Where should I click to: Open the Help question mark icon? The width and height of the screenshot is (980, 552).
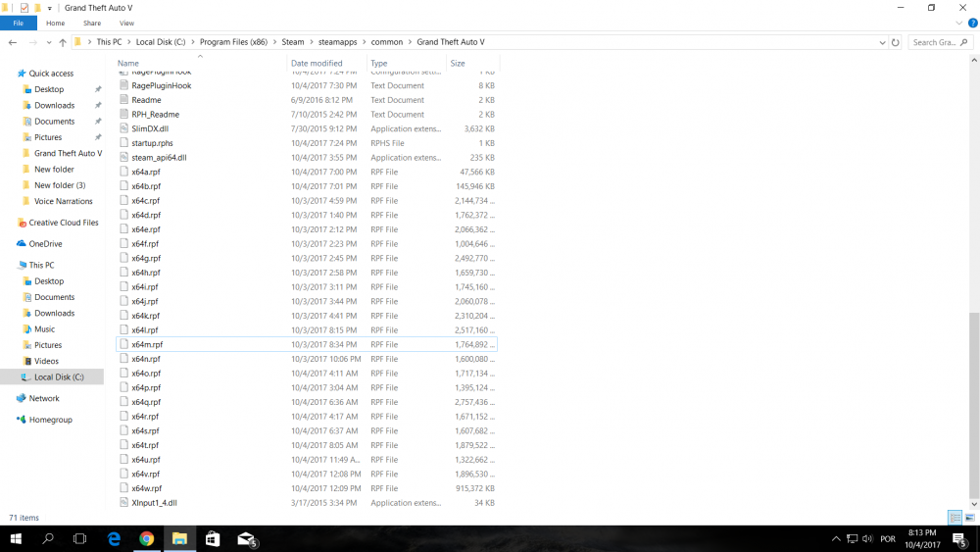pyautogui.click(x=972, y=24)
